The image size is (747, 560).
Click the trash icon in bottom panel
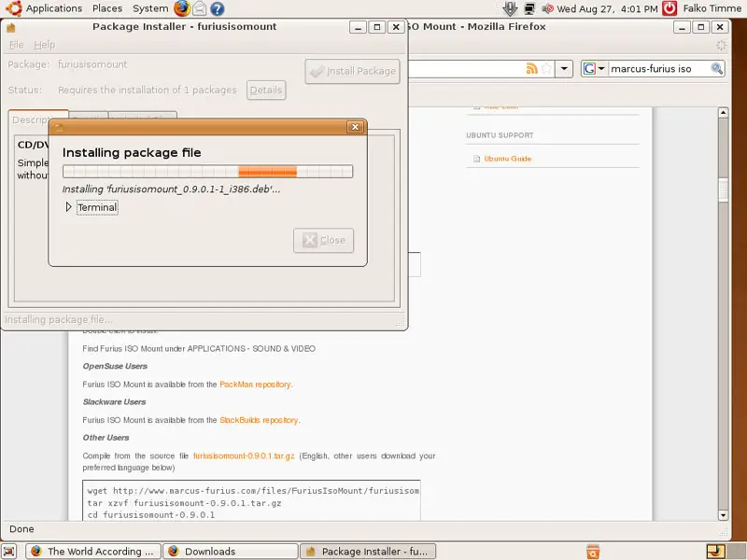593,552
